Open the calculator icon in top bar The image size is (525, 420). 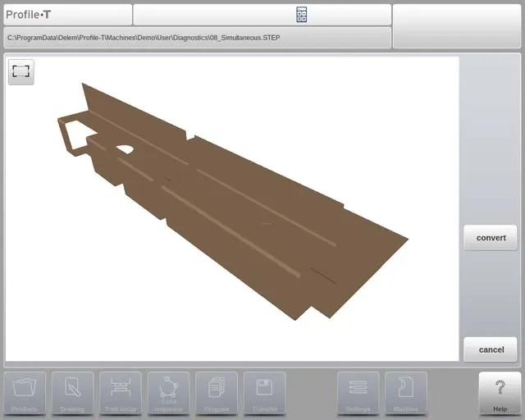(x=301, y=15)
